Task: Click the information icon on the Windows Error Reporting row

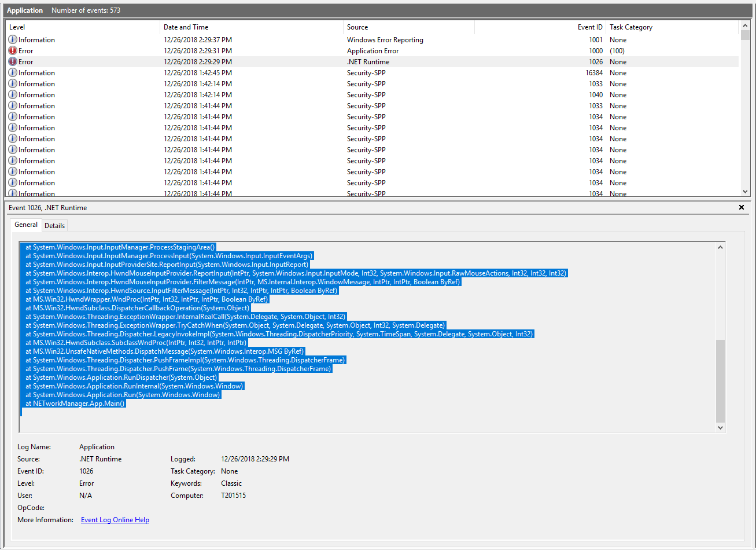Action: 12,39
